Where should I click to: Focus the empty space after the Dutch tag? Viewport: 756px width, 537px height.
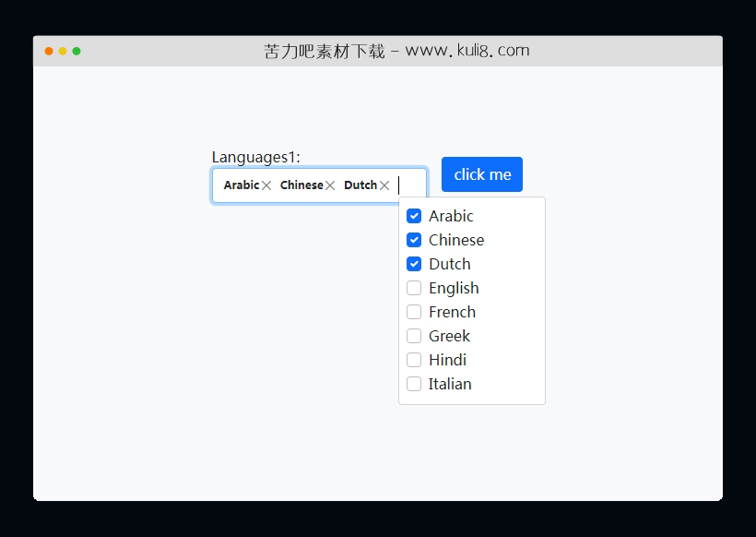tap(410, 185)
